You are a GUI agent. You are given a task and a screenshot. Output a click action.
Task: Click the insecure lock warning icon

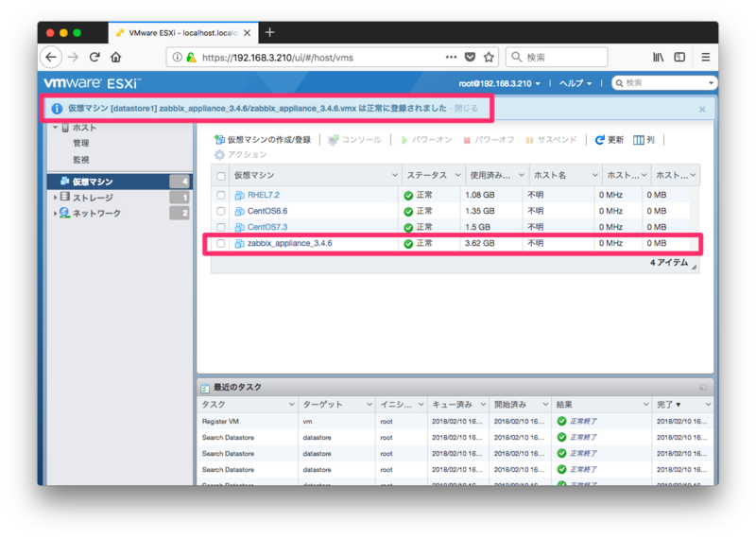[191, 58]
